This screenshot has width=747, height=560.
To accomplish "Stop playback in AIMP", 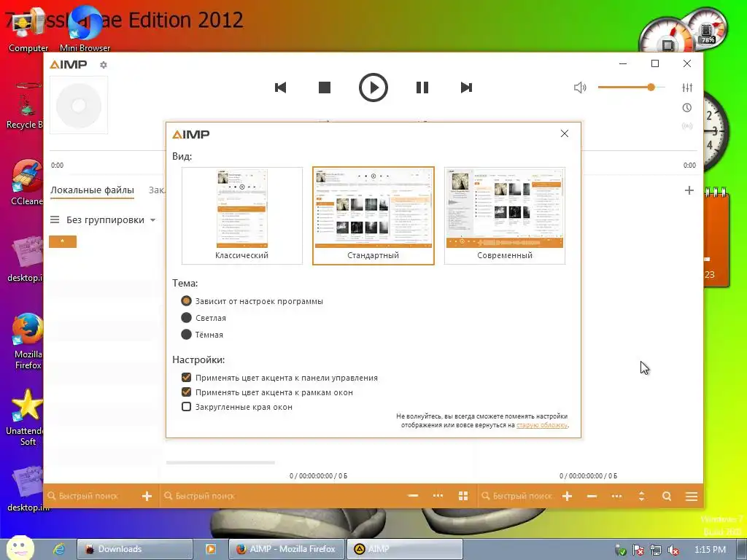I will click(325, 87).
